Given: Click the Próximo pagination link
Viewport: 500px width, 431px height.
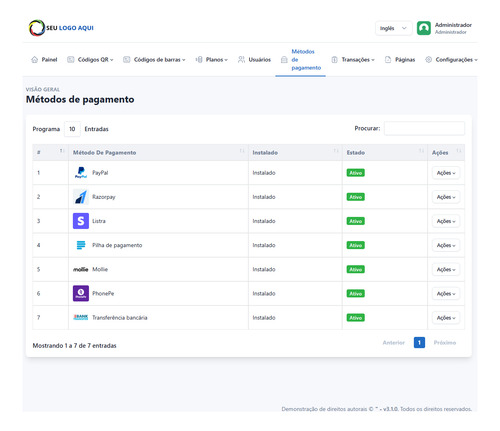Looking at the screenshot, I should click(445, 342).
